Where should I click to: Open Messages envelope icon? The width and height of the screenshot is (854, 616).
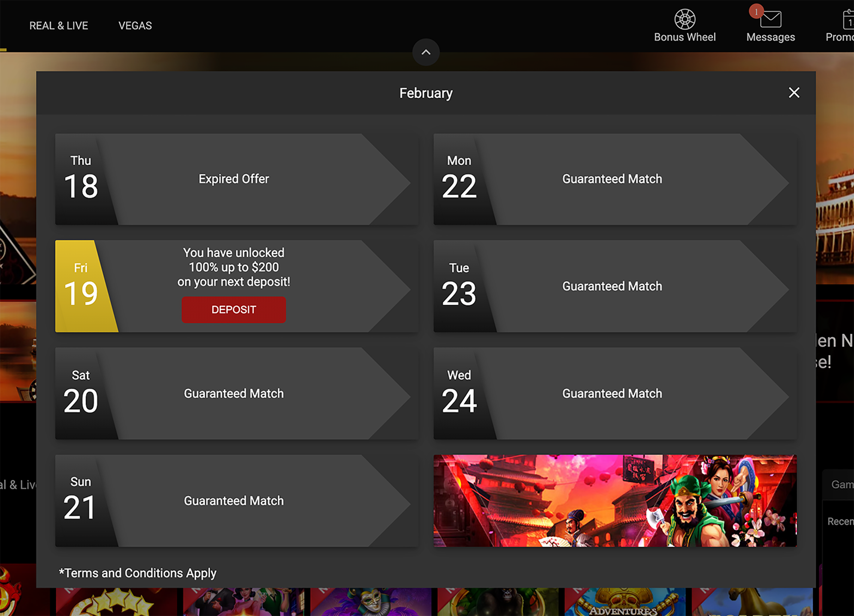click(770, 19)
